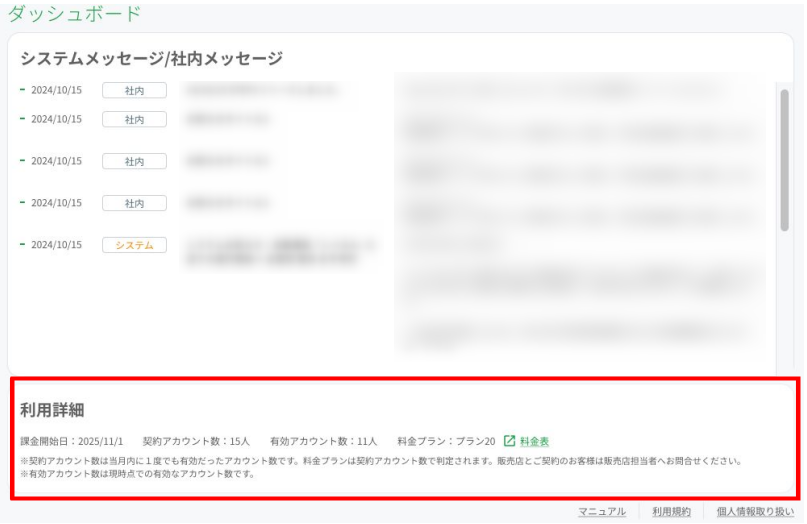Screen dimensions: 807x524
Task: Open the 個人情報取り扱い footer link
Action: [755, 512]
